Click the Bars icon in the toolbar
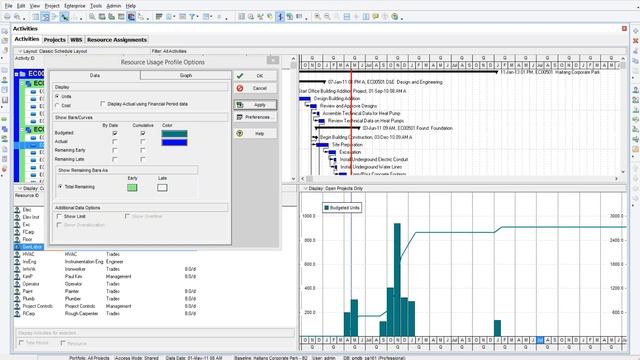The image size is (640, 360). [x=159, y=17]
